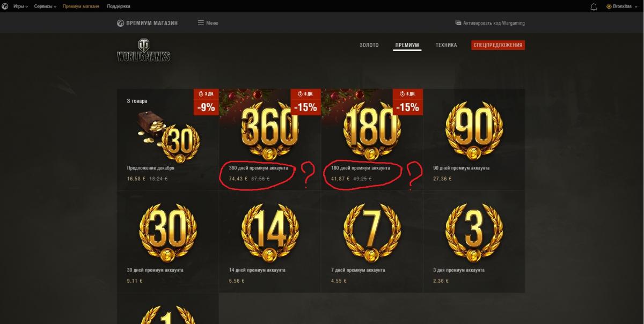The width and height of the screenshot is (644, 324).
Task: Open the Спецпредложения section
Action: [498, 45]
